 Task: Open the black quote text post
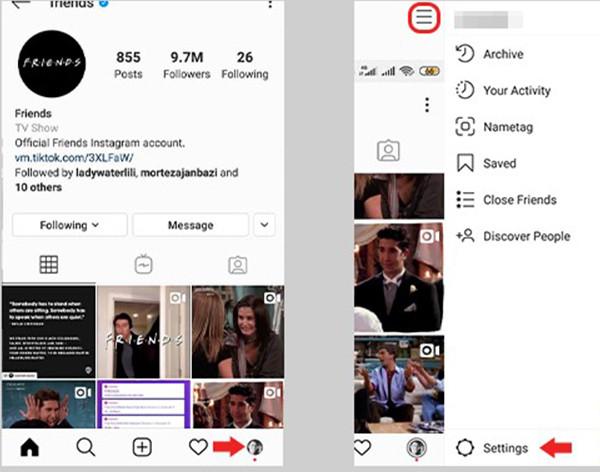pos(49,332)
